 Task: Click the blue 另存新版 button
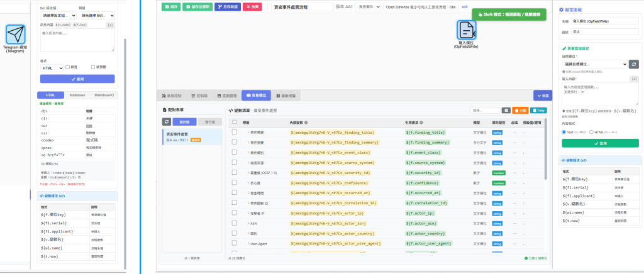[228, 7]
